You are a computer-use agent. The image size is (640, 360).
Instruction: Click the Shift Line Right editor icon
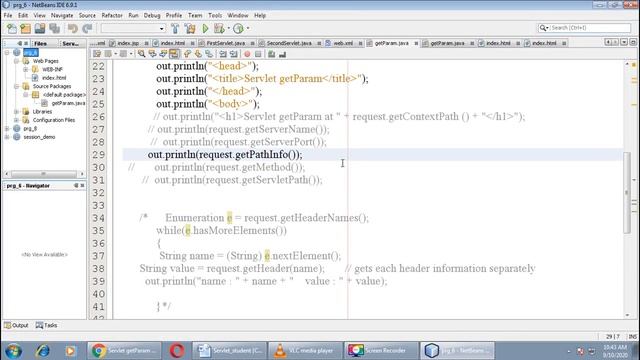tap(233, 54)
